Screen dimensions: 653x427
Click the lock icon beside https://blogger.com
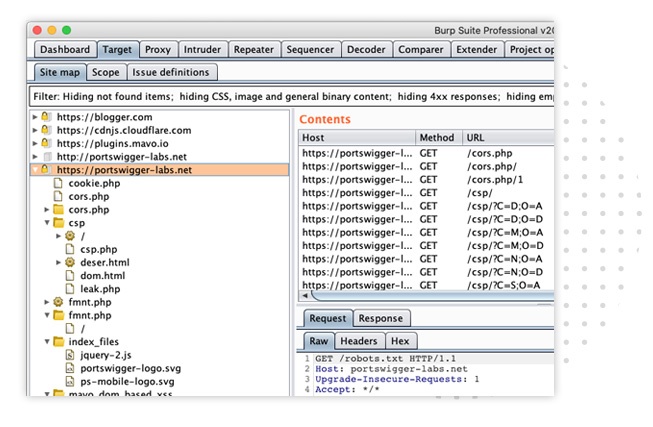tap(45, 117)
